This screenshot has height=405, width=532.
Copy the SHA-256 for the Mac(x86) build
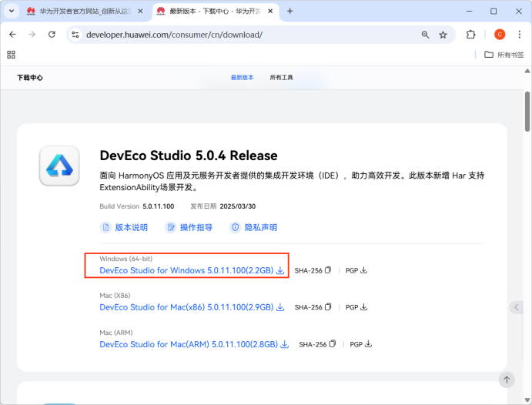(313, 307)
